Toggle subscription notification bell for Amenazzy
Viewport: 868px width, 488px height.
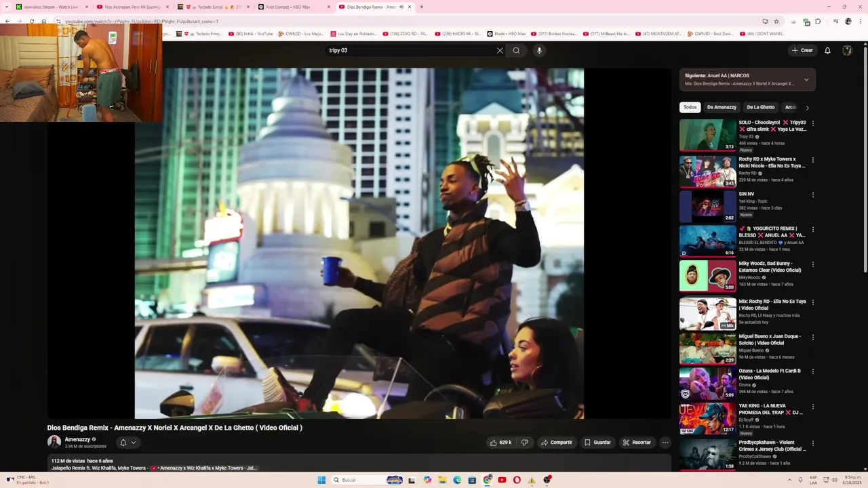click(123, 443)
